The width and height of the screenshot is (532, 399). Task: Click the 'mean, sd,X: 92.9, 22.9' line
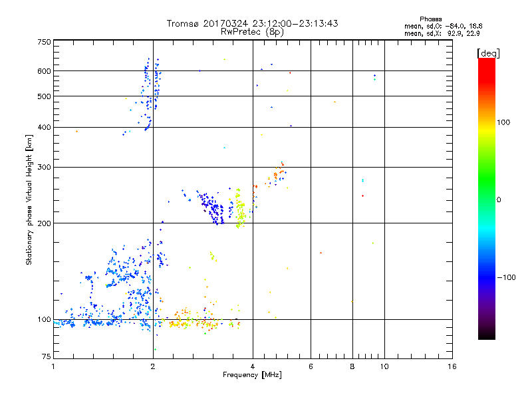click(x=442, y=33)
